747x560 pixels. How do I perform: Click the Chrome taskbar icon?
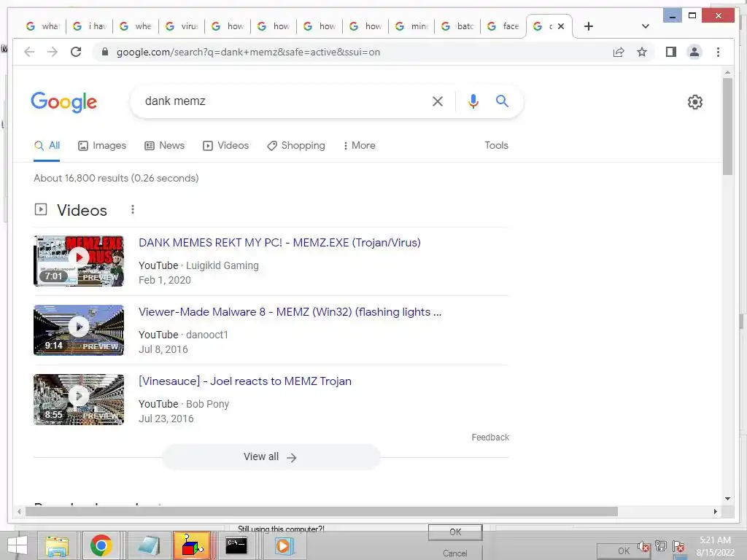click(101, 545)
